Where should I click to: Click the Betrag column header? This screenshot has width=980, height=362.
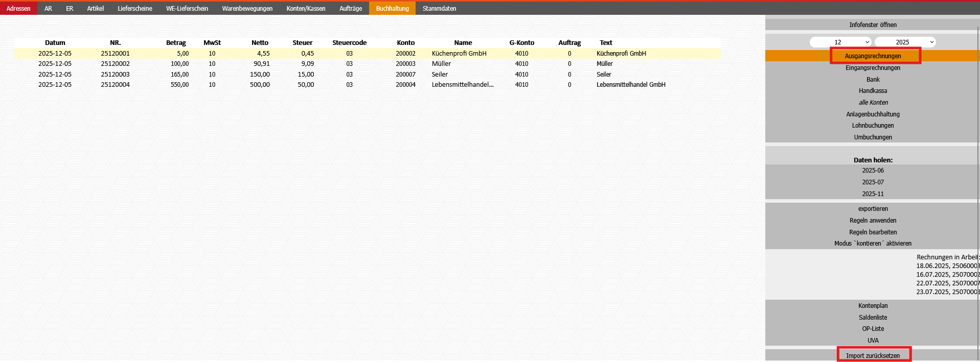pyautogui.click(x=176, y=43)
